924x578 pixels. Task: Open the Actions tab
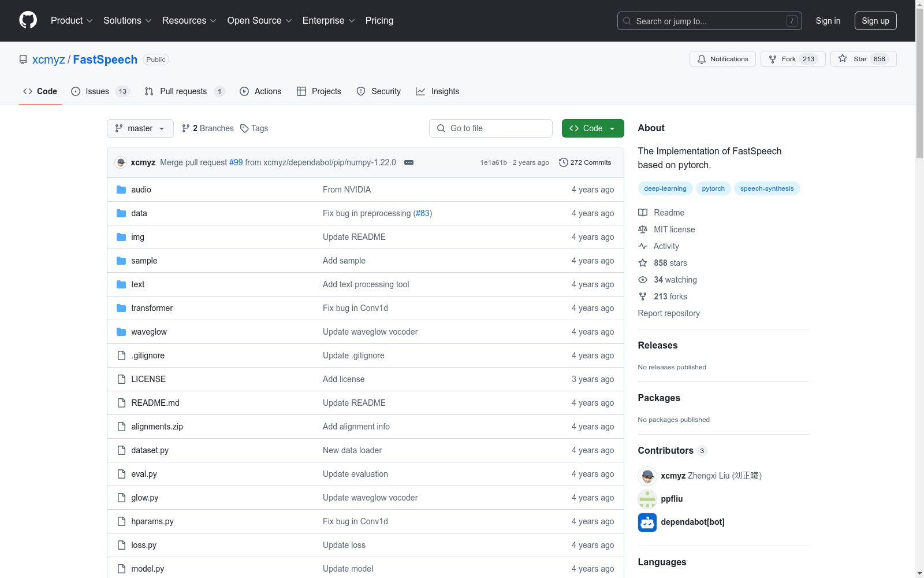260,91
